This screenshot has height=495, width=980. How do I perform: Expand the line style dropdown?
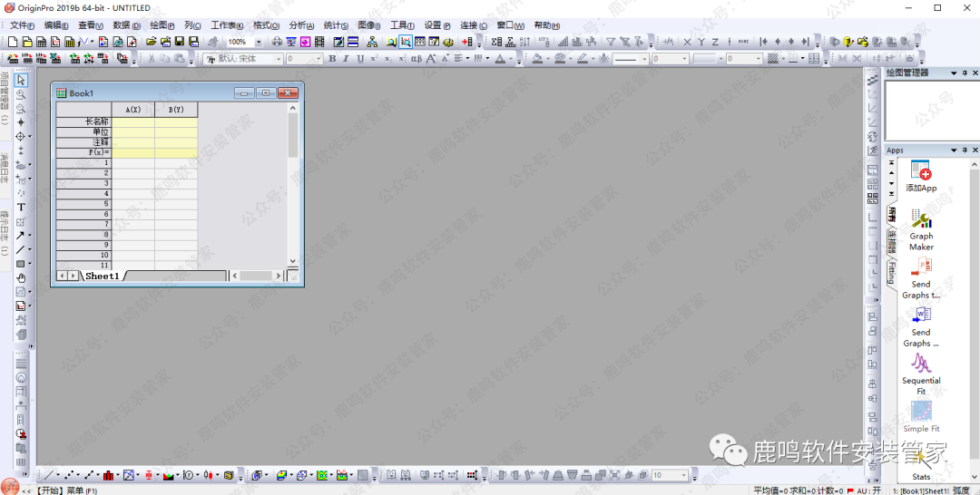[x=642, y=59]
